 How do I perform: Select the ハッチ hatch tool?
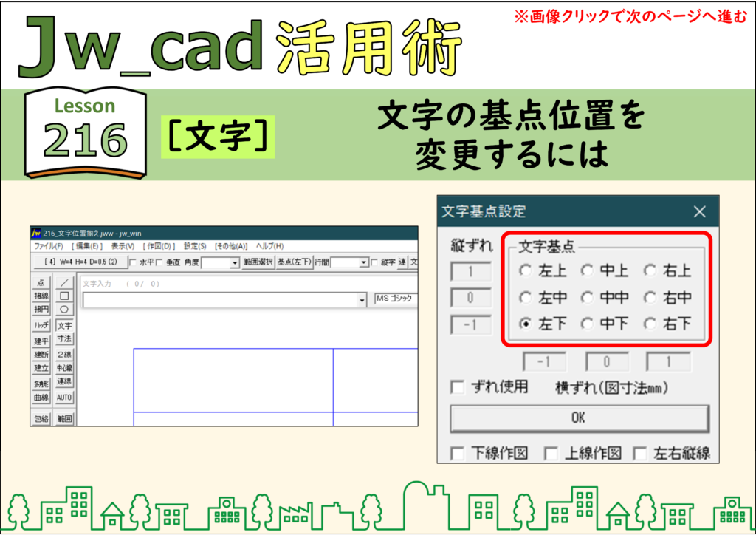click(41, 326)
